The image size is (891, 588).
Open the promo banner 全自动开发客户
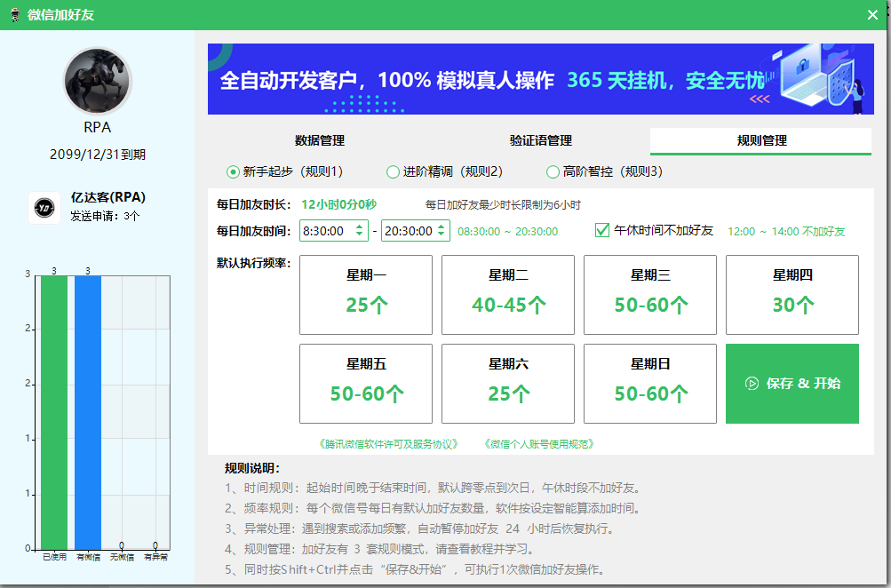point(540,79)
